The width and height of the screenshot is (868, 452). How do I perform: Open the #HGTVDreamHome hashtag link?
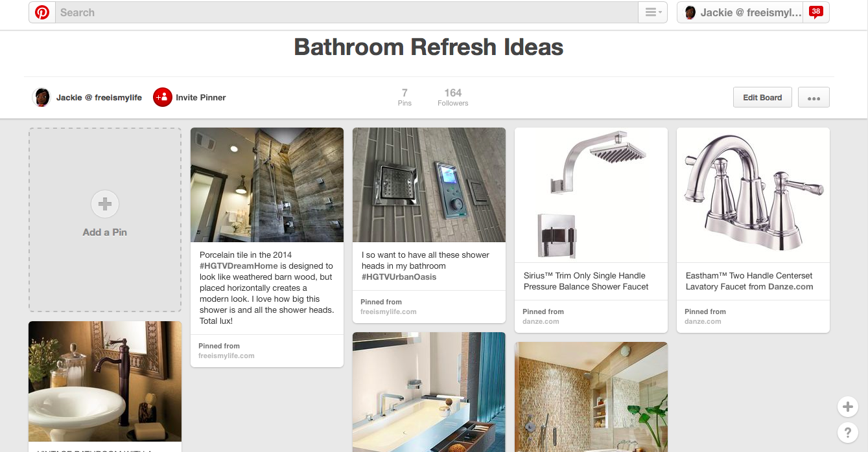click(x=239, y=266)
